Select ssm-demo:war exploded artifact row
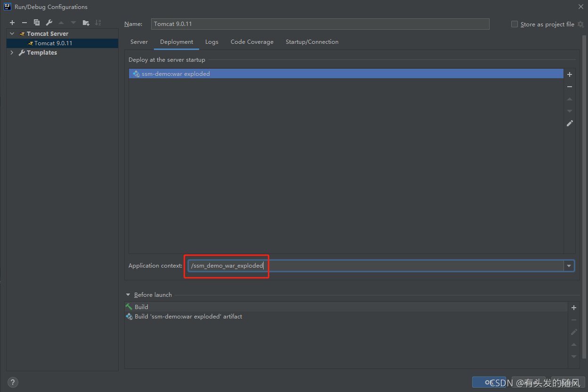This screenshot has height=392, width=588. pyautogui.click(x=346, y=74)
